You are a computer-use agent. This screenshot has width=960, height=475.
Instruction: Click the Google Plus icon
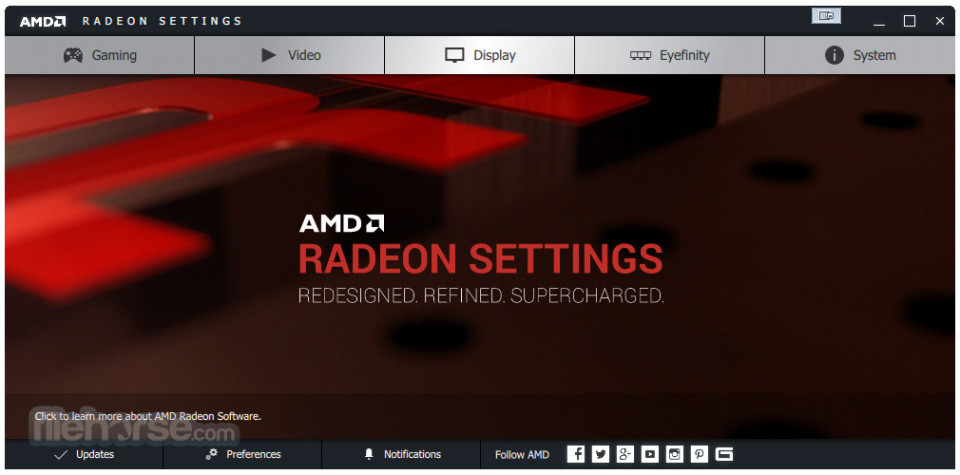point(625,454)
